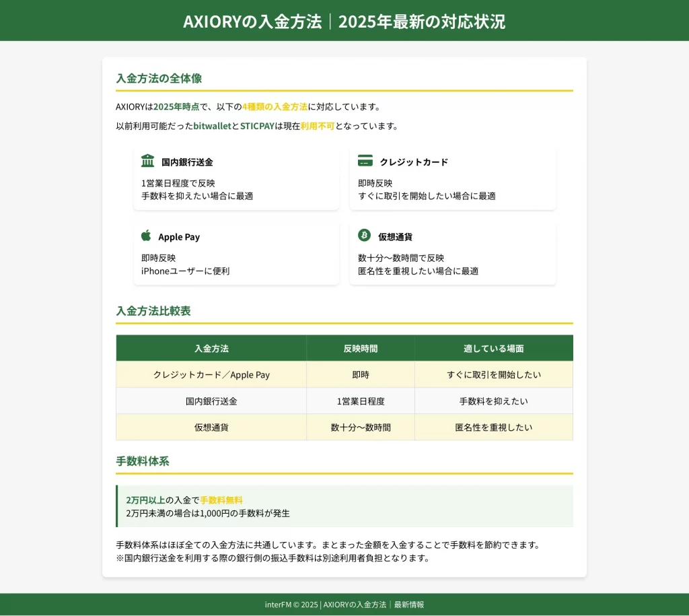Click the Apple logo icon
Screen dimensions: 689x616
146,236
